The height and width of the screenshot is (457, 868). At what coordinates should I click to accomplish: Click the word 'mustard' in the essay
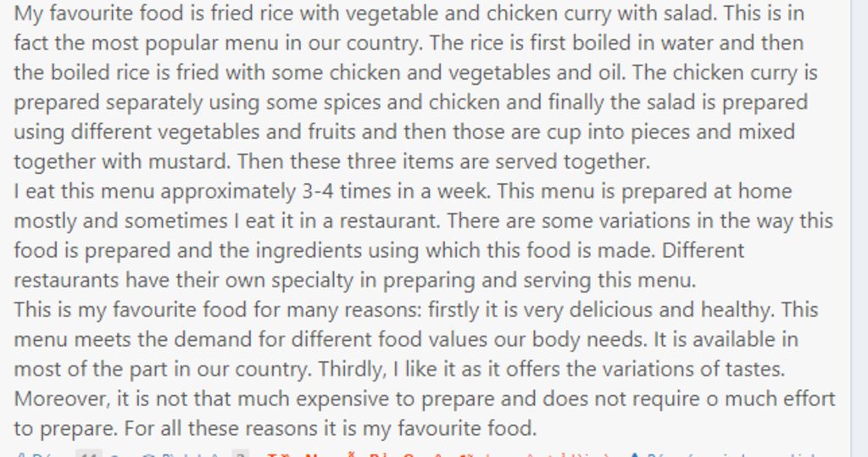pos(188,162)
